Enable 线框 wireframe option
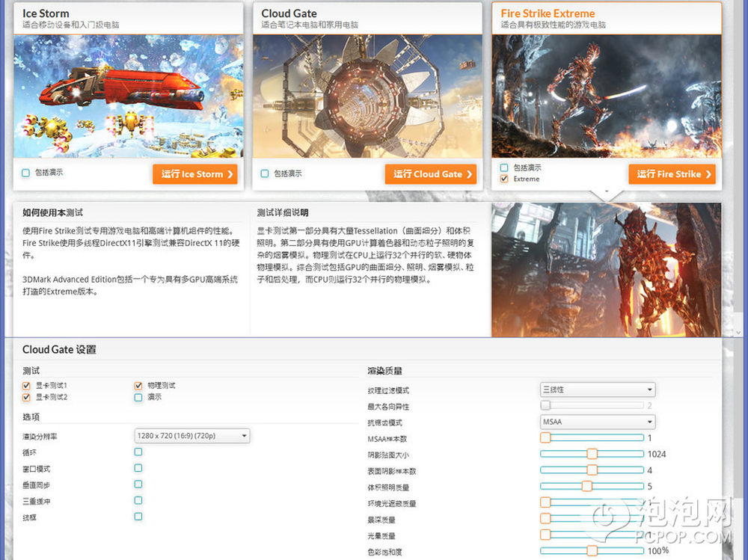Screen dimensions: 748x560 click(138, 517)
